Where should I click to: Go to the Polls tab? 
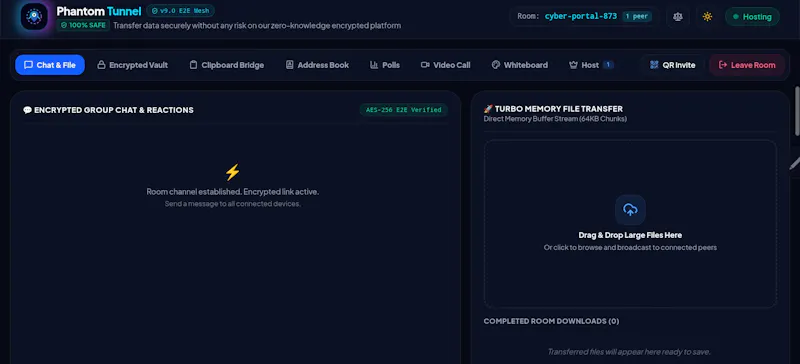coord(385,65)
